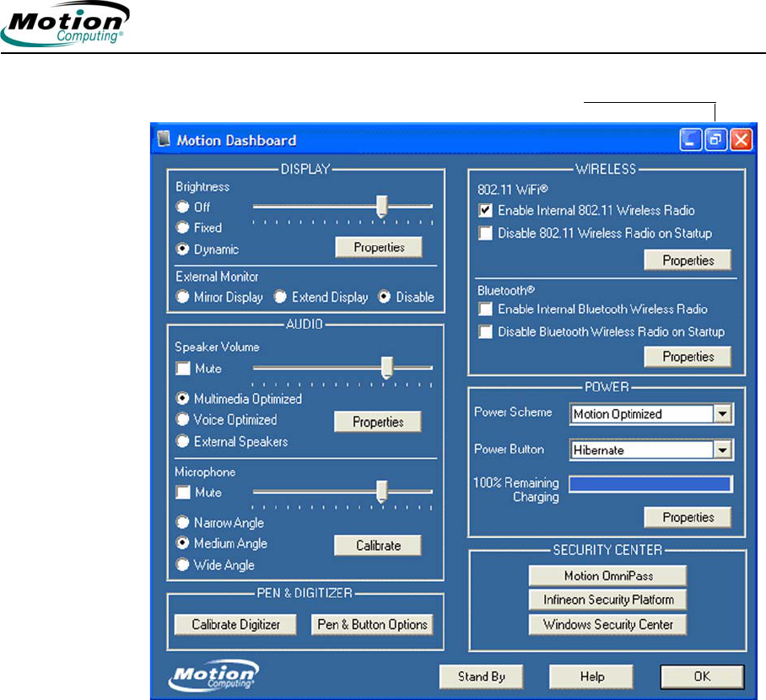Screen dimensions: 766x700
Task: Click the speaker volume slider handle
Action: 386,368
